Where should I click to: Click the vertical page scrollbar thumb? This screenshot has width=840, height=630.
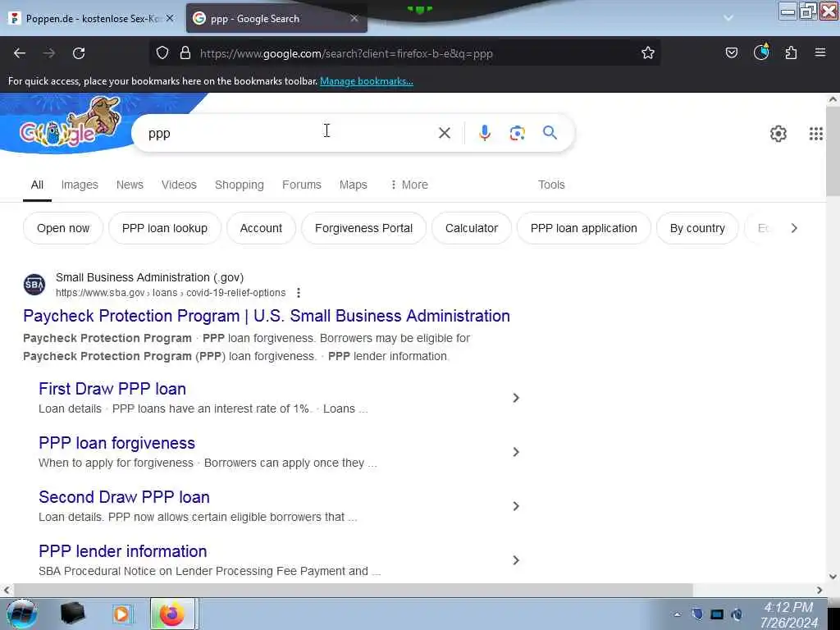click(x=833, y=151)
